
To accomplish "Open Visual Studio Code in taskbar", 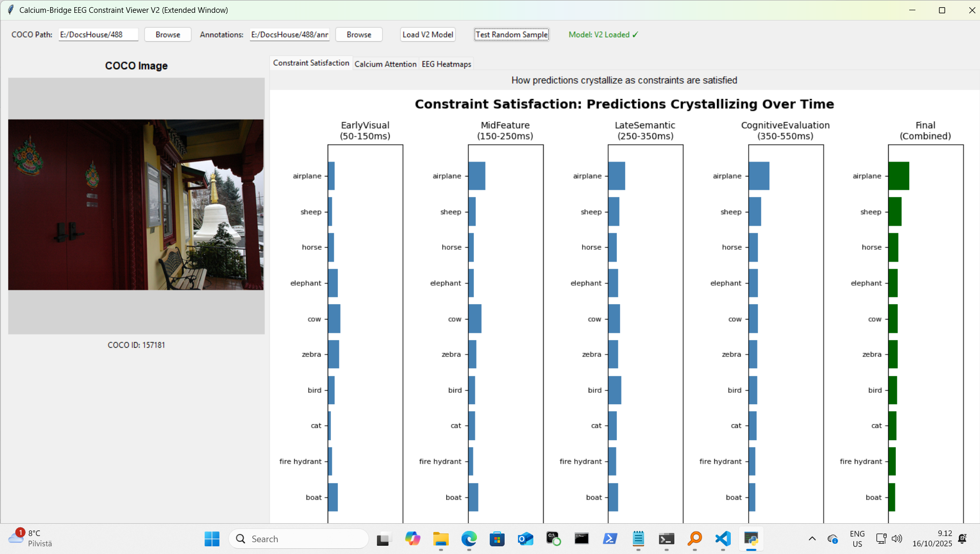I will (x=723, y=539).
